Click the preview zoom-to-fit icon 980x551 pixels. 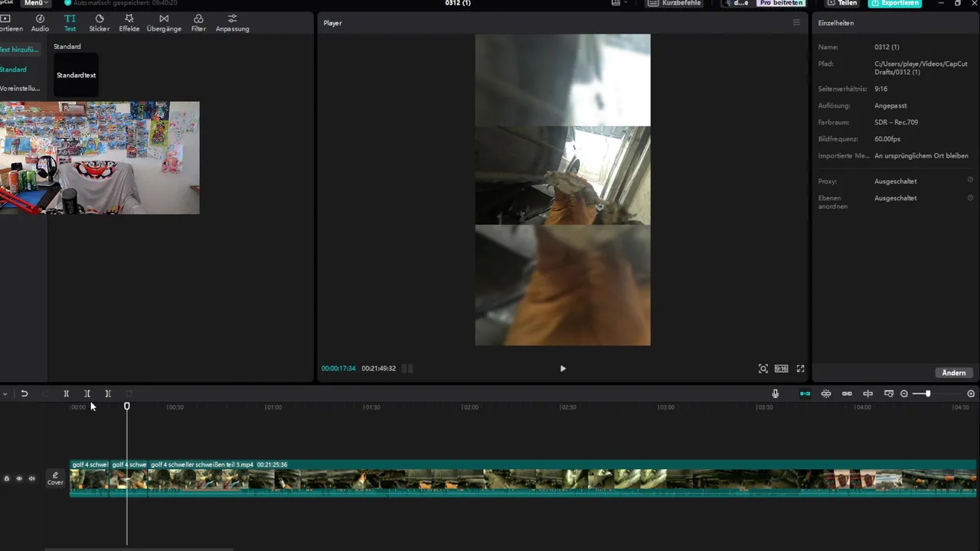(x=763, y=369)
